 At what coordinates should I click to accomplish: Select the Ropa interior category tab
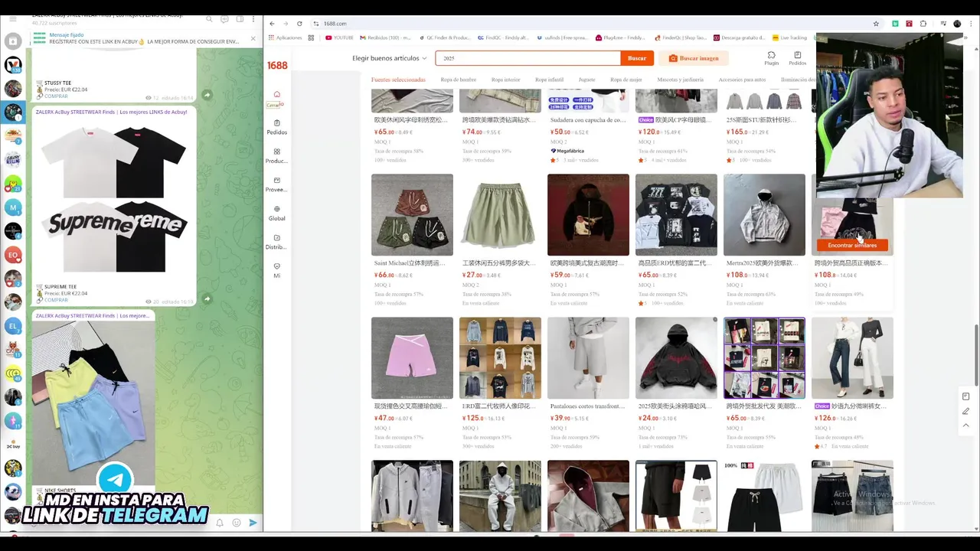pyautogui.click(x=505, y=80)
